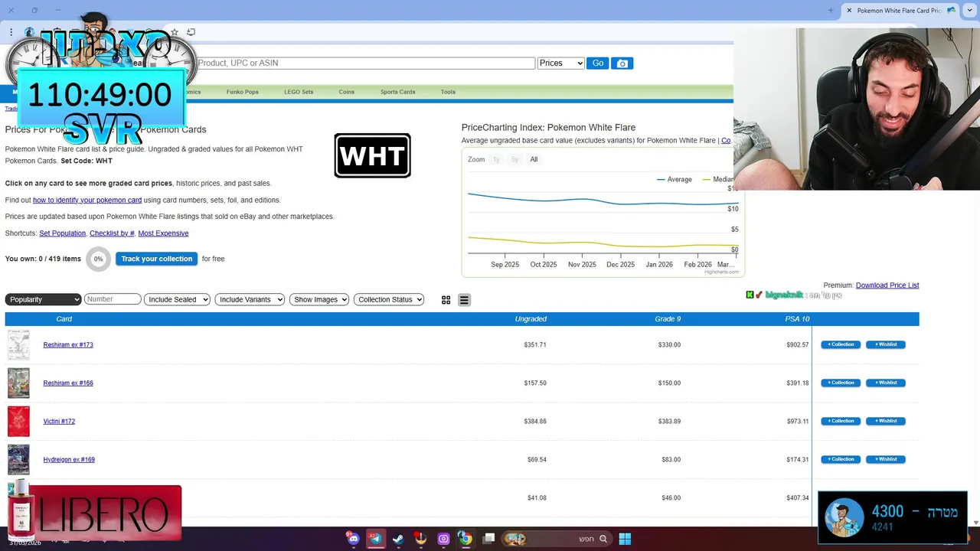Open the Show Images dropdown
The image size is (980, 551).
tap(319, 299)
